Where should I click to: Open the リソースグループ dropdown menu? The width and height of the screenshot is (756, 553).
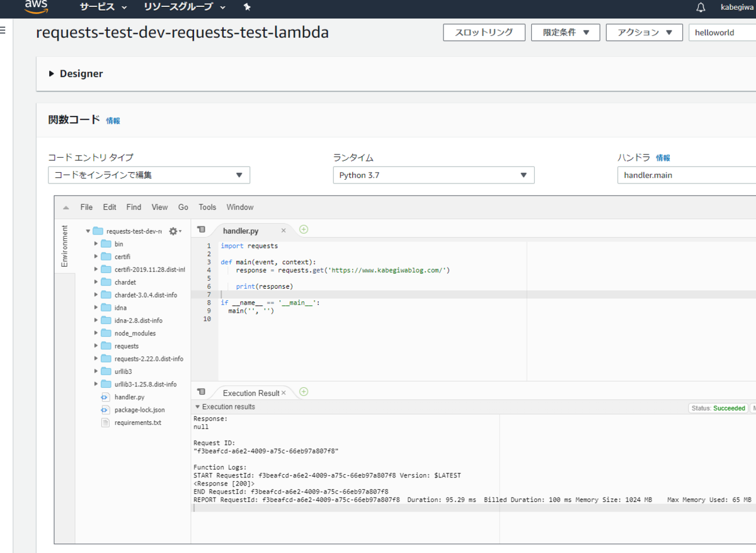coord(185,8)
